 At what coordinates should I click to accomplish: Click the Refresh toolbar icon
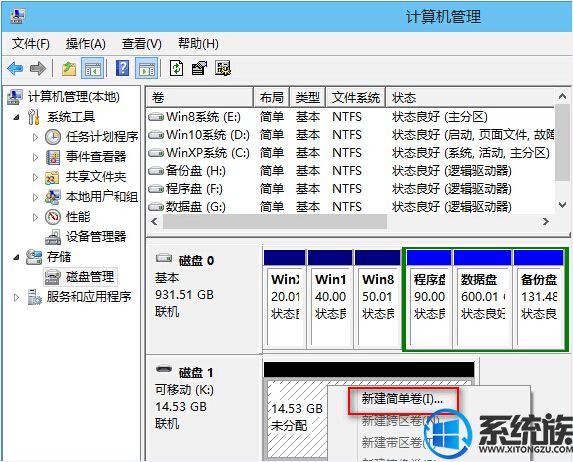pos(177,68)
